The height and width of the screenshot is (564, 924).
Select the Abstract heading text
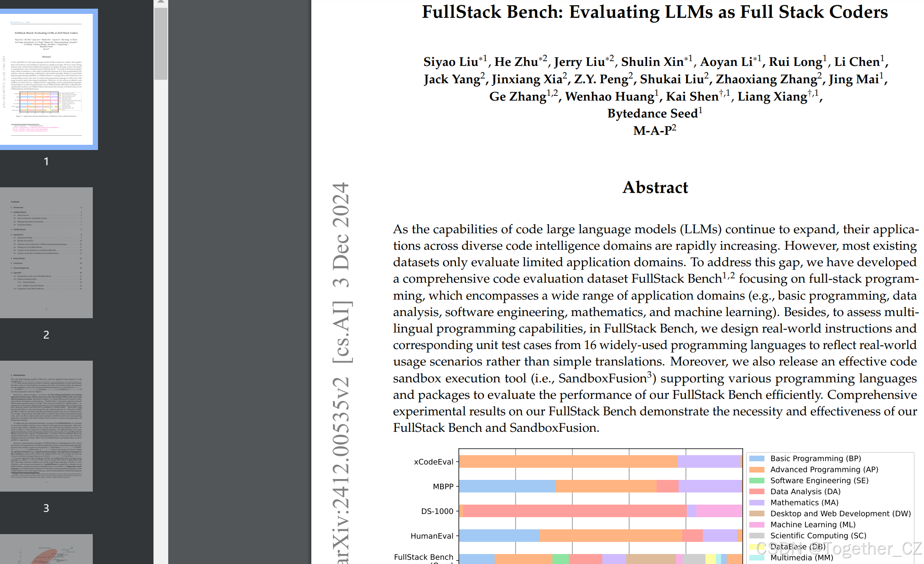(x=655, y=187)
